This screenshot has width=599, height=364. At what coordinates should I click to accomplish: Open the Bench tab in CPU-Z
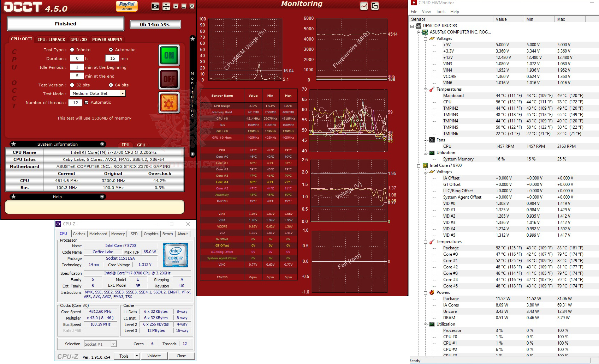tap(168, 234)
